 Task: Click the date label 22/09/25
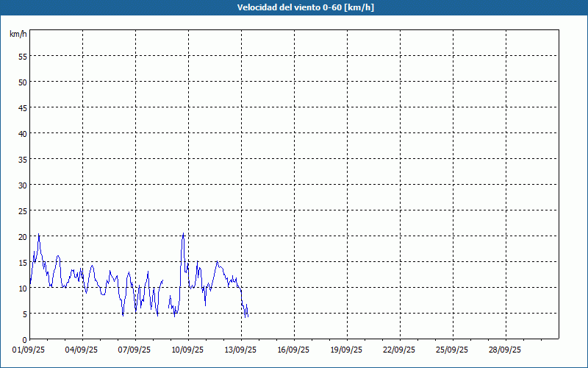pos(399,350)
